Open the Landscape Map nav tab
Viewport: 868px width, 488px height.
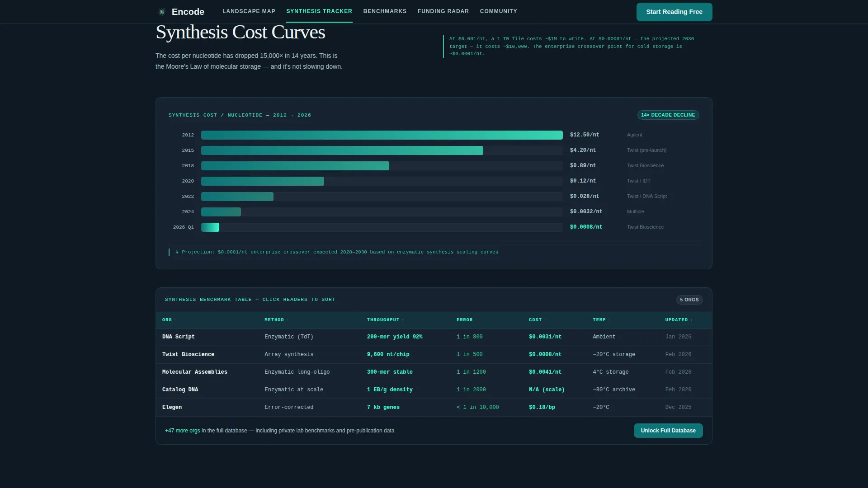coord(249,11)
